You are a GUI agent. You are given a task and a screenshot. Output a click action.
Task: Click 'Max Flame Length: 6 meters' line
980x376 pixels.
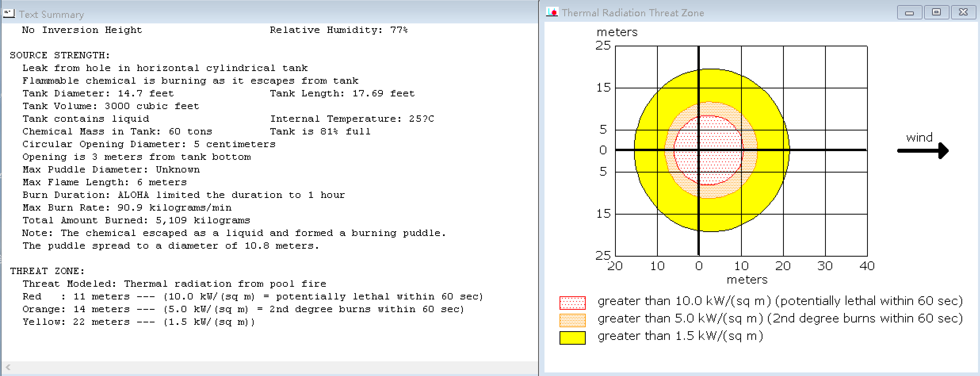(x=105, y=182)
